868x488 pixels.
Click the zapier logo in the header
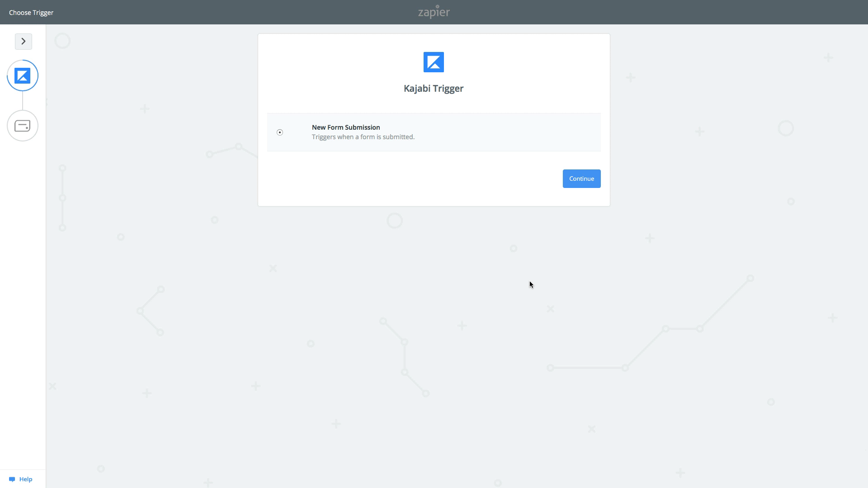pos(434,13)
